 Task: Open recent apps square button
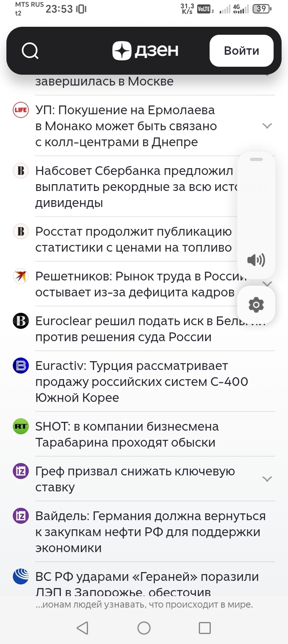[205, 628]
